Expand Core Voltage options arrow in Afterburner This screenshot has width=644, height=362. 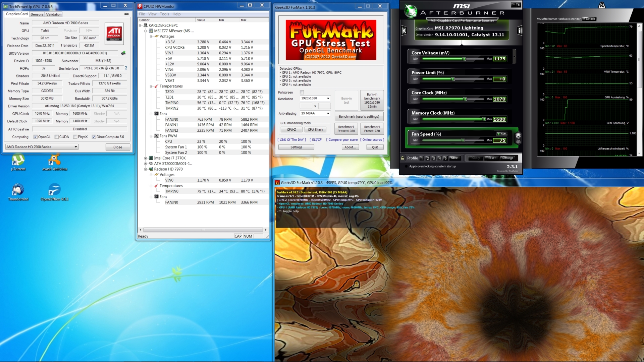(x=514, y=56)
